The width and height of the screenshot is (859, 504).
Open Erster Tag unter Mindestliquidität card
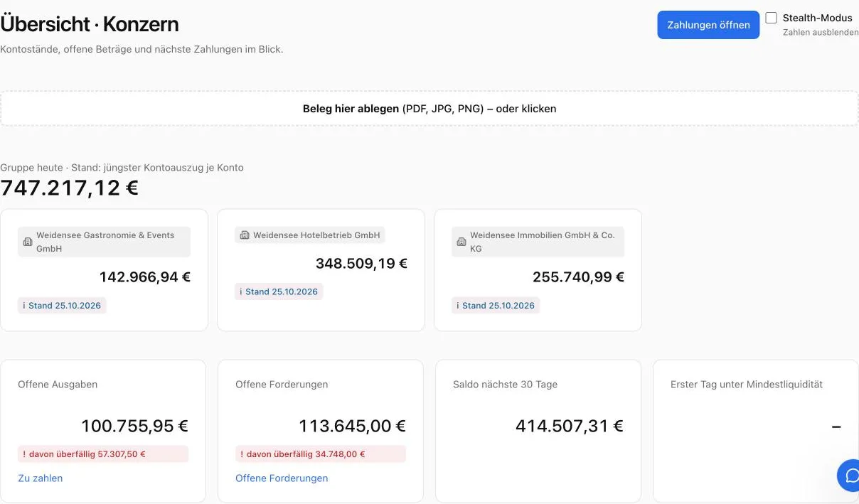(x=756, y=431)
